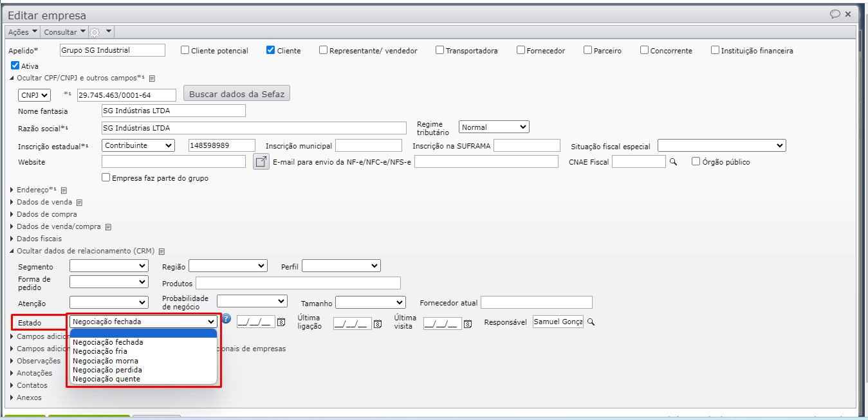Open calendar for Última ligação date
This screenshot has width=868, height=420.
tap(378, 324)
